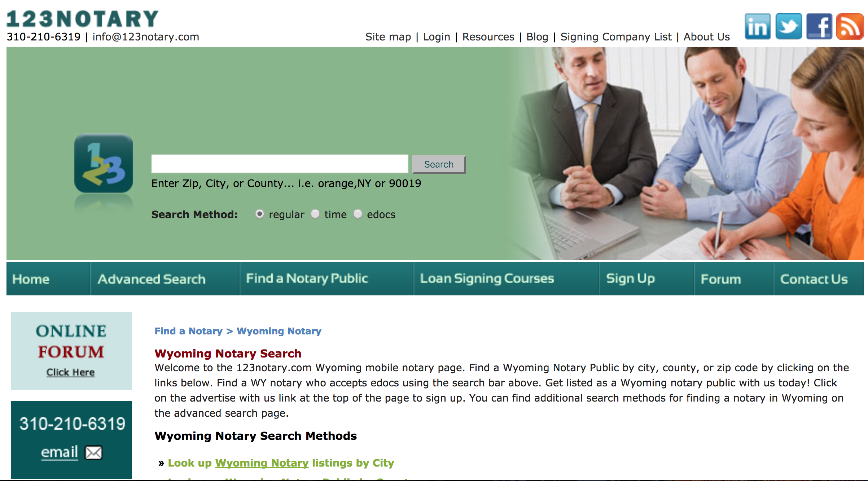This screenshot has height=481, width=868.
Task: Open the Forum navigation tab
Action: 734,279
